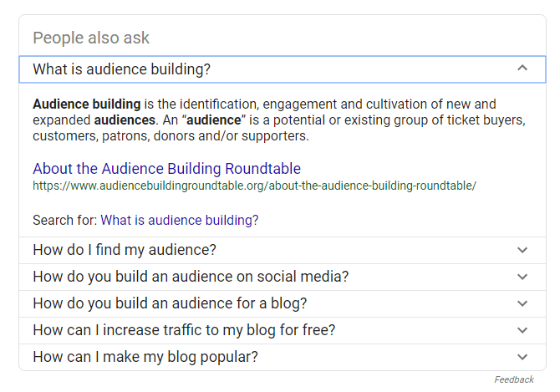560x392 pixels.
Task: Click the Feedback link
Action: pos(513,379)
